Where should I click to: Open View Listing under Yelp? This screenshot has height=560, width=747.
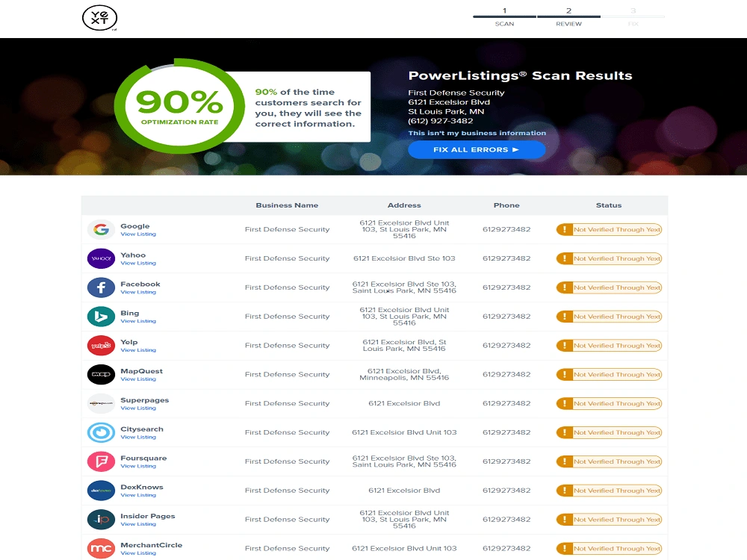(138, 350)
